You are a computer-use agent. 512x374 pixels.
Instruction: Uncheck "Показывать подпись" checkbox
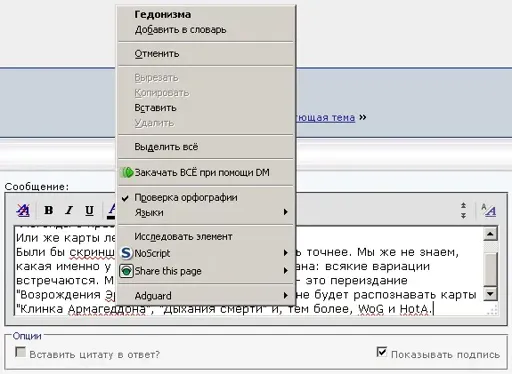382,352
